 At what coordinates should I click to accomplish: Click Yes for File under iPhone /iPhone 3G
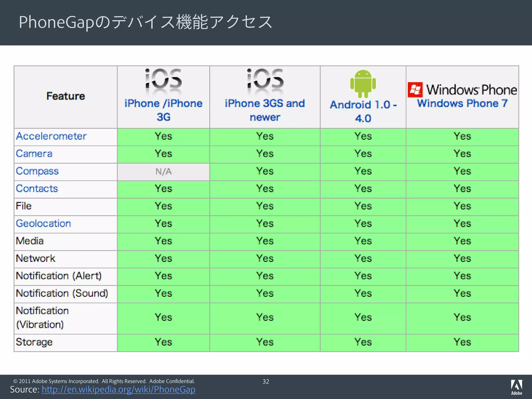pyautogui.click(x=163, y=206)
